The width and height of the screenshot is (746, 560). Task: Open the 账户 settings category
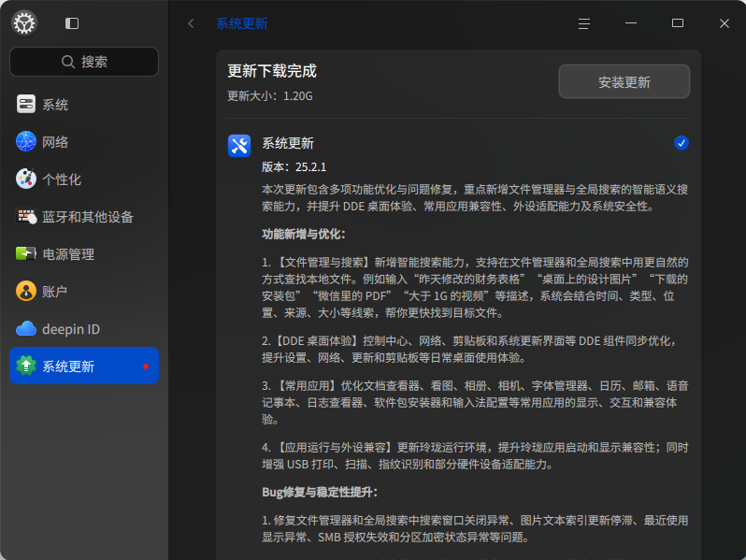tap(84, 291)
